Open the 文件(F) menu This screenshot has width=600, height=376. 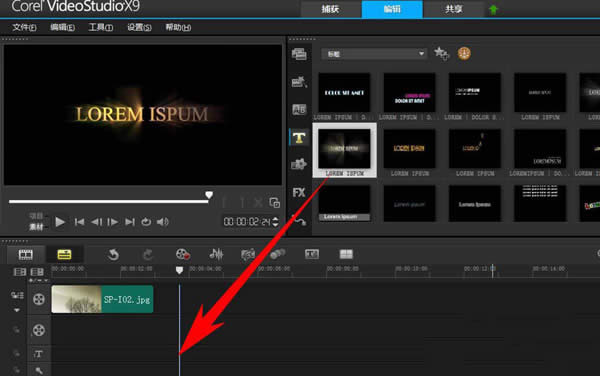24,28
